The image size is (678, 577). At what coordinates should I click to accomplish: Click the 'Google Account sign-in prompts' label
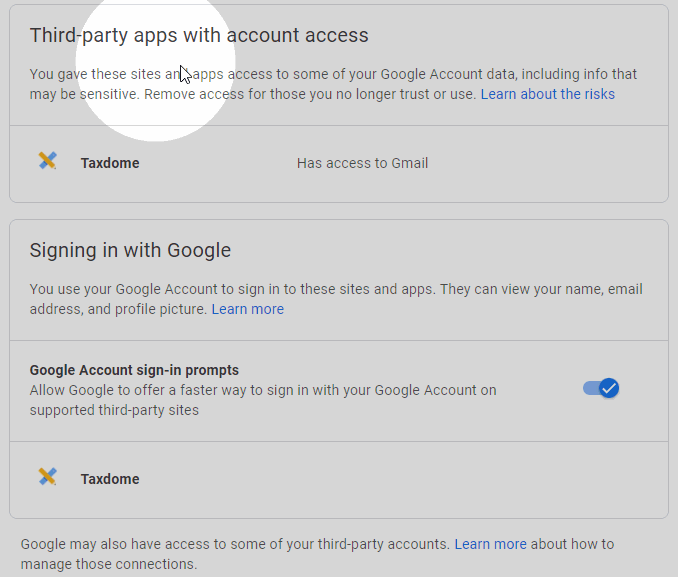134,370
